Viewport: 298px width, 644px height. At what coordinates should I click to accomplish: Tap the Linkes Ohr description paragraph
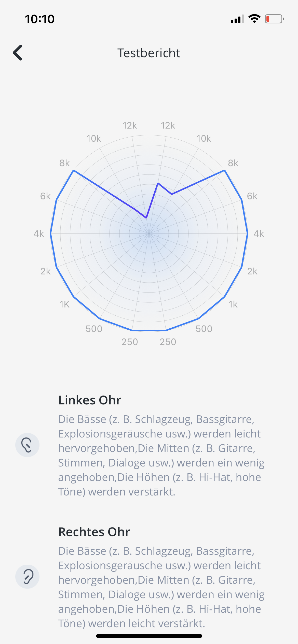click(161, 455)
